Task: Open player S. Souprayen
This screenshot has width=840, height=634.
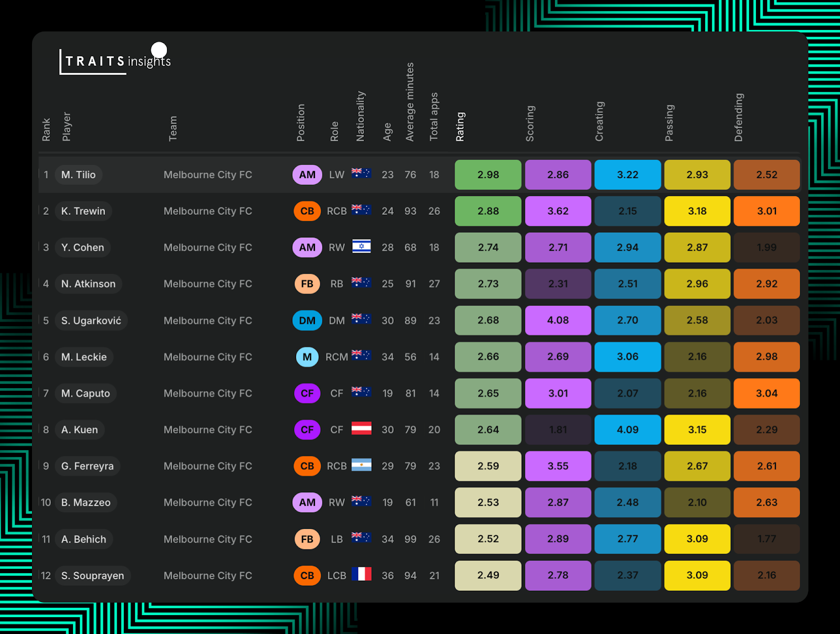Action: coord(92,575)
